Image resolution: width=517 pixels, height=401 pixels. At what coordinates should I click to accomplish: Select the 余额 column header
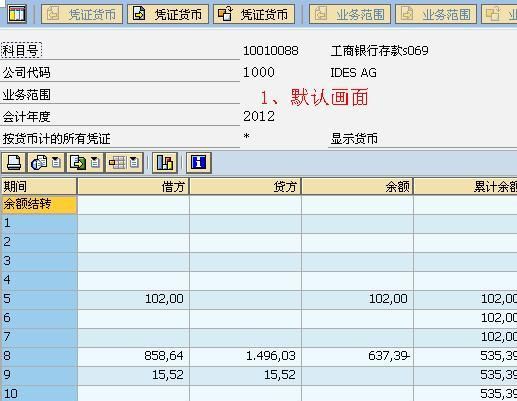357,186
